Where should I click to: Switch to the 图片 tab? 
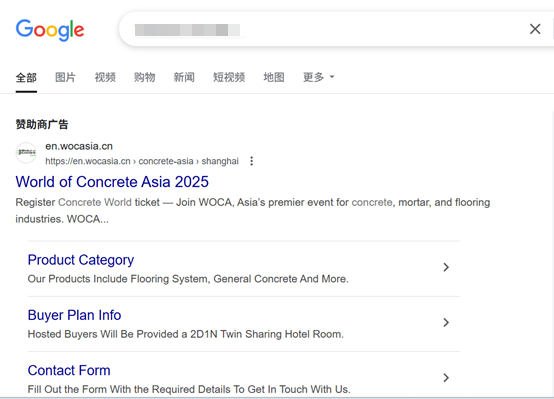[65, 77]
